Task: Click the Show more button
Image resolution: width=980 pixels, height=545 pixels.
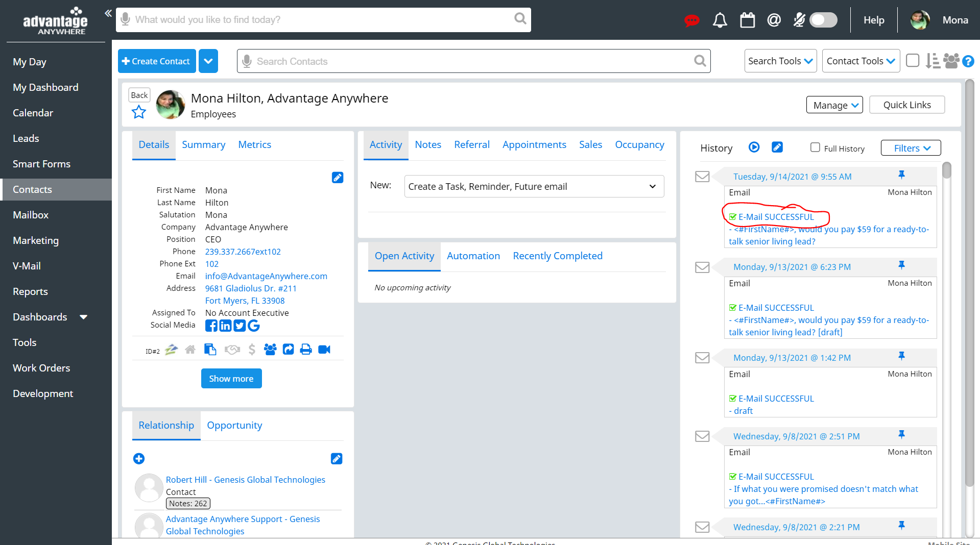Action: pos(231,379)
